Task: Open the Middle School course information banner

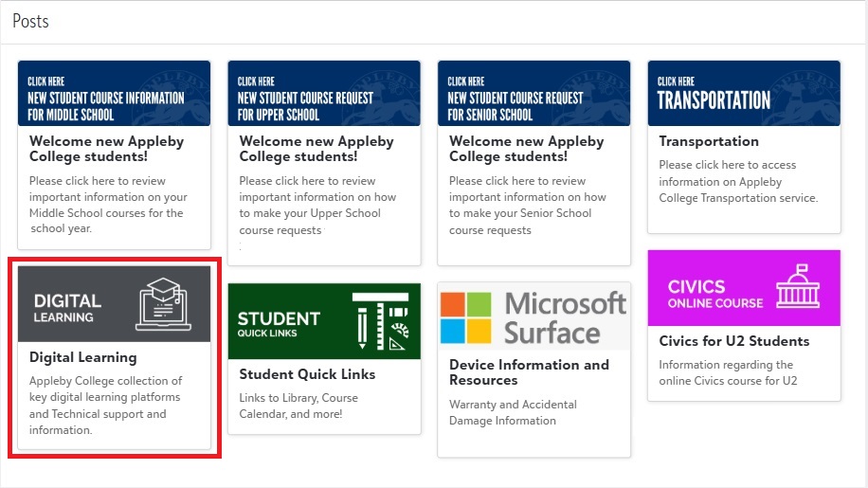Action: 114,93
